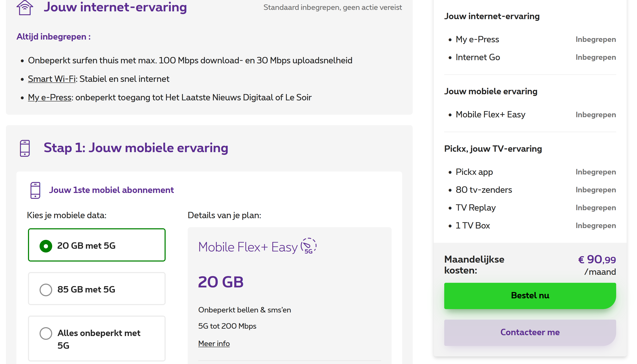Click TV Replay in the summary list
The width and height of the screenshot is (637, 364).
pos(476,208)
